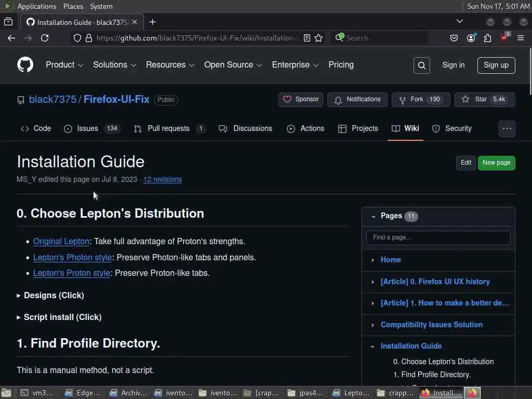The image size is (532, 399).
Task: Expand the Resources navigation menu
Action: (x=170, y=65)
